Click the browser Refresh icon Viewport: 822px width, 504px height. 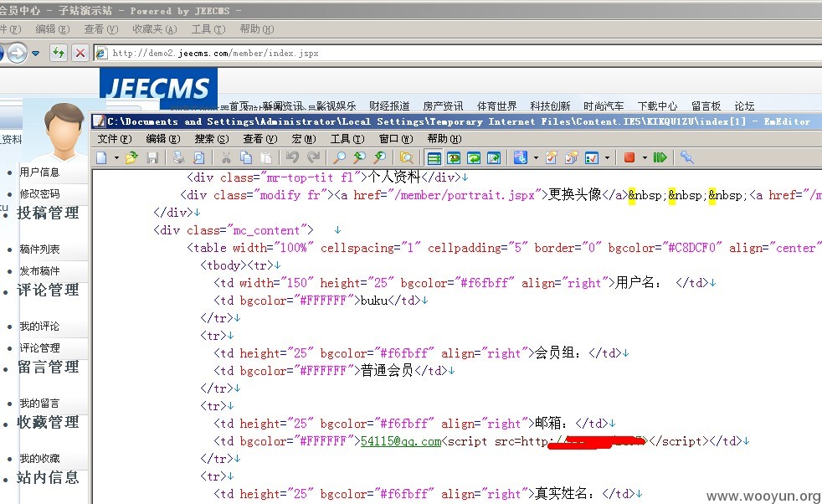point(59,53)
